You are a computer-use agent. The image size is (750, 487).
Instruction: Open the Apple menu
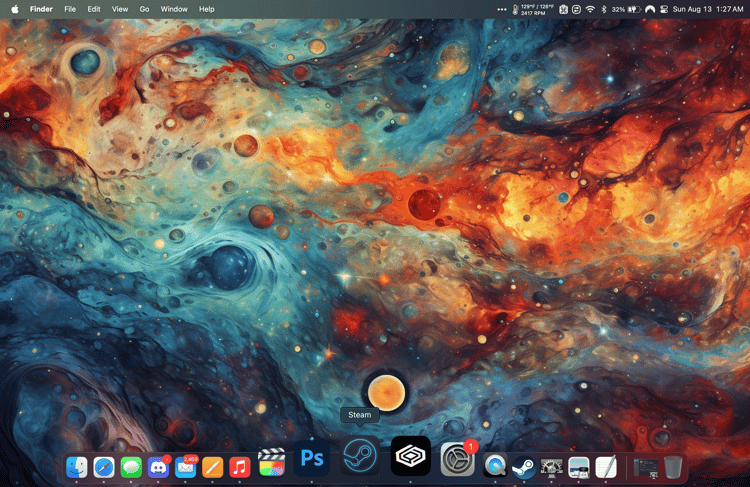(15, 9)
